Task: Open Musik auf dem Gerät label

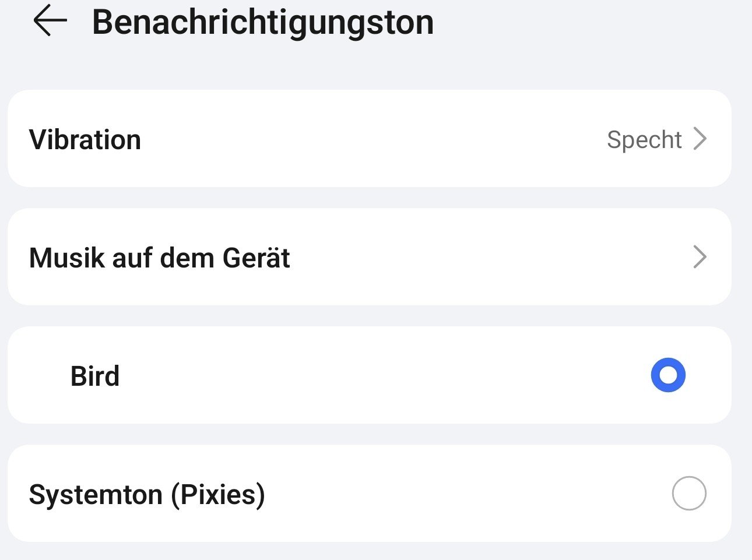Action: tap(159, 258)
